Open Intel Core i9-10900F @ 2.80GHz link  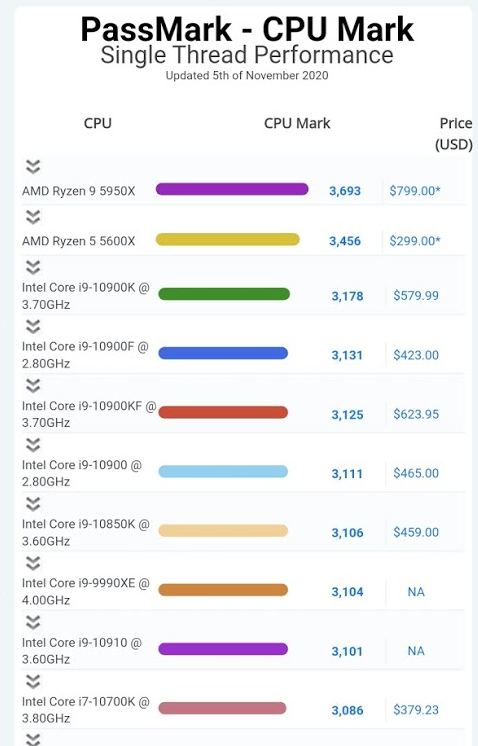(85, 355)
